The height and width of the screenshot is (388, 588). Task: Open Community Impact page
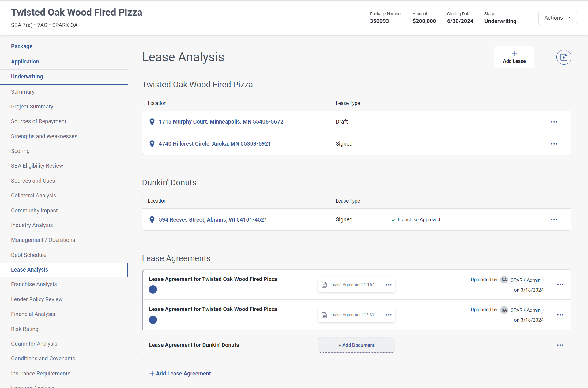34,211
